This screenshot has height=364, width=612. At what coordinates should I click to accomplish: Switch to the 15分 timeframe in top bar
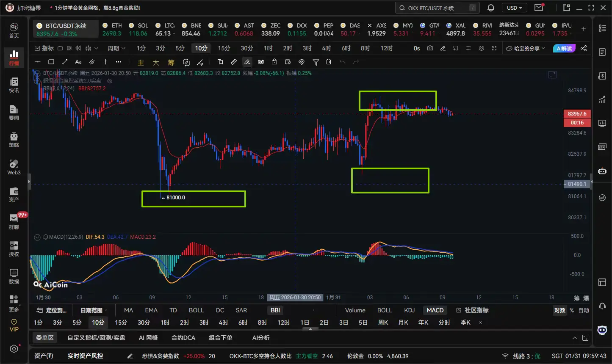224,48
